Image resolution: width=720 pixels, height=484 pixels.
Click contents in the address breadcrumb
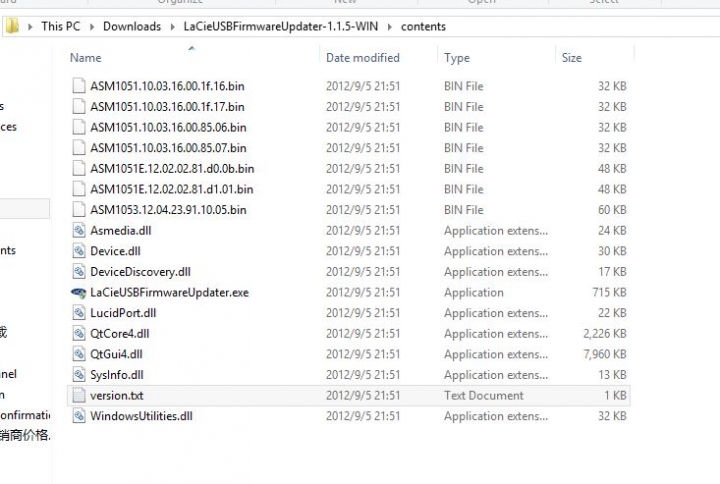tap(423, 26)
